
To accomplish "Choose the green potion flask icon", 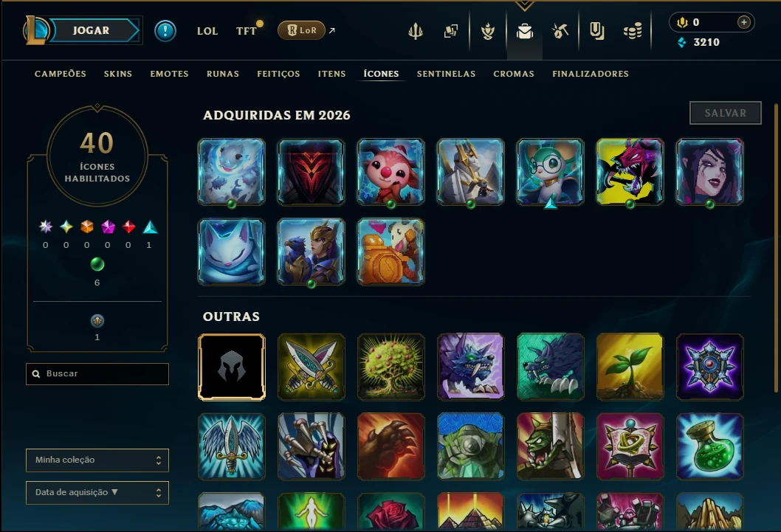I will [710, 446].
